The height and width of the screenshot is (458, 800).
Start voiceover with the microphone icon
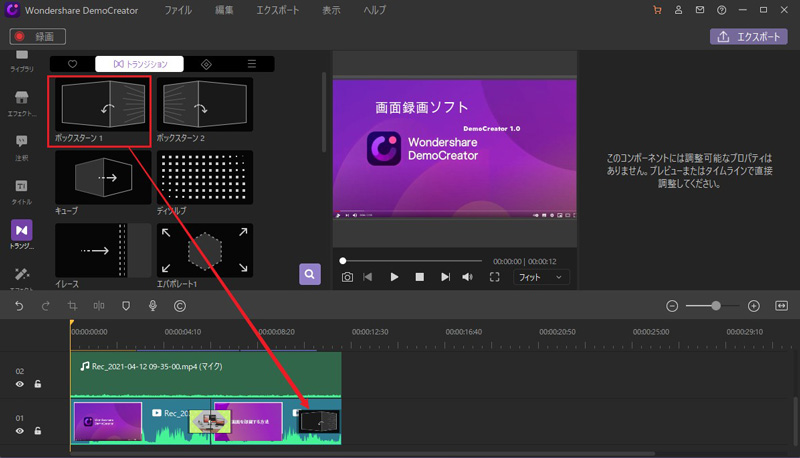coord(153,306)
